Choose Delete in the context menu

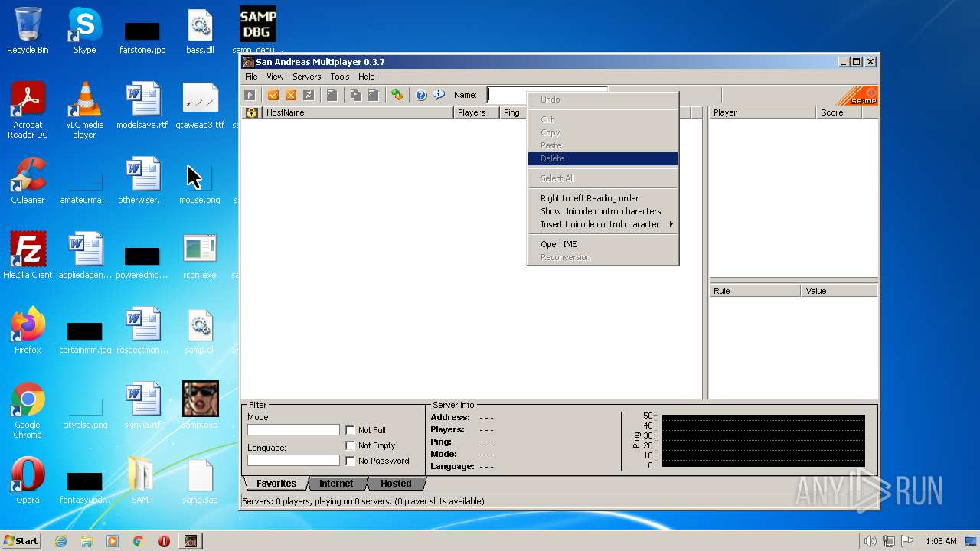603,158
